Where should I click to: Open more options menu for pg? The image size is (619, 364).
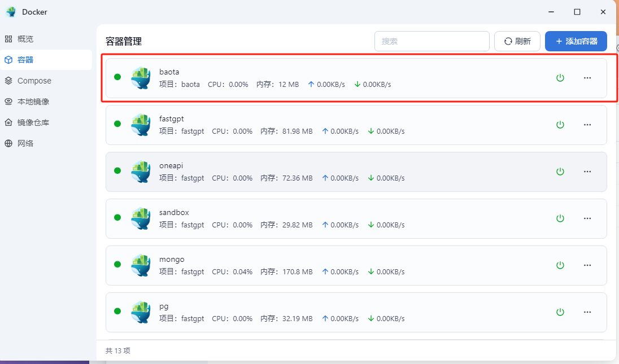point(587,312)
